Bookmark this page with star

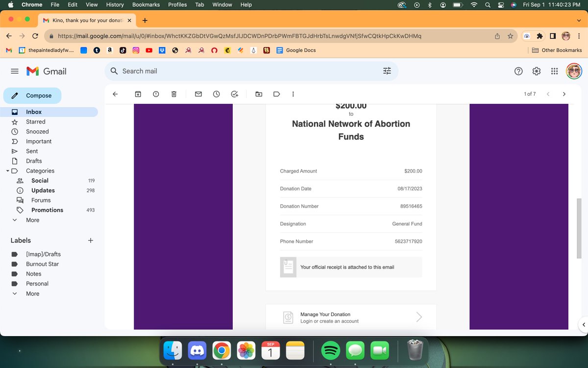click(x=510, y=36)
